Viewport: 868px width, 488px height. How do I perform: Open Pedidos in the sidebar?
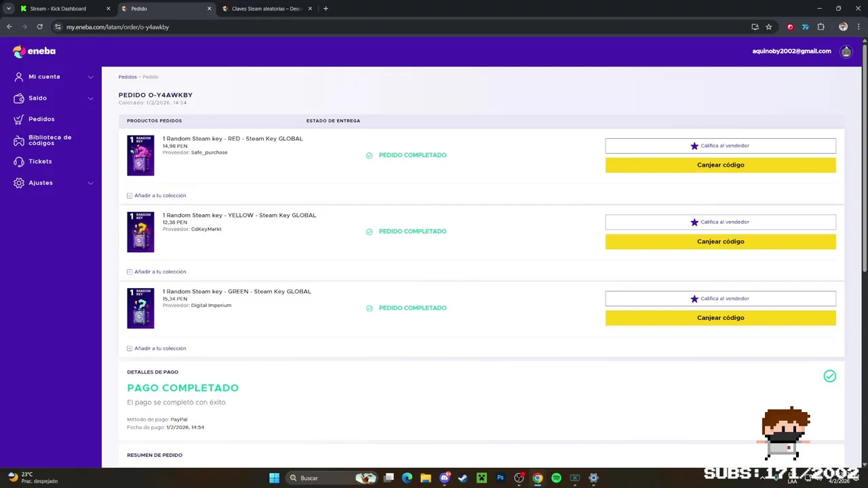(41, 119)
